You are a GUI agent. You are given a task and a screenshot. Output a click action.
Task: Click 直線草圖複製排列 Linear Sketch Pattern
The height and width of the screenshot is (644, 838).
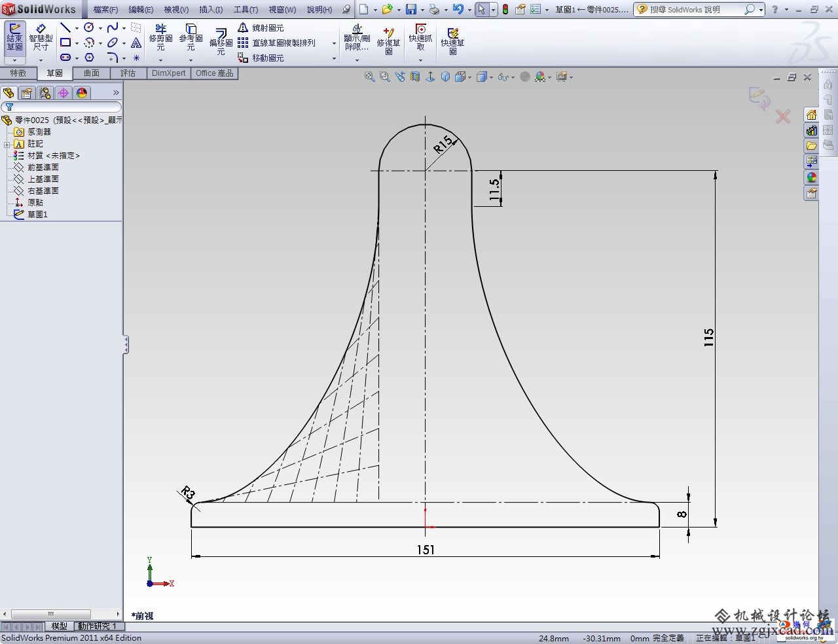click(276, 43)
